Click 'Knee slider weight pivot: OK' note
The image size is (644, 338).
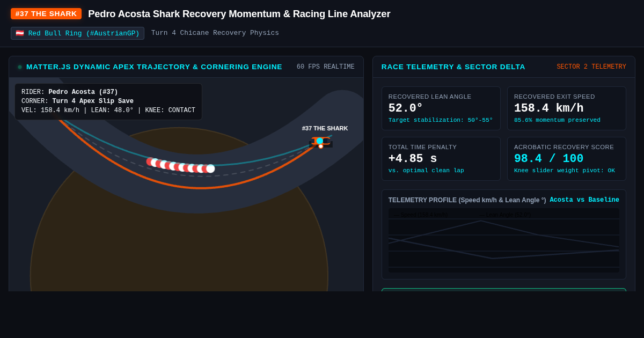pos(565,171)
